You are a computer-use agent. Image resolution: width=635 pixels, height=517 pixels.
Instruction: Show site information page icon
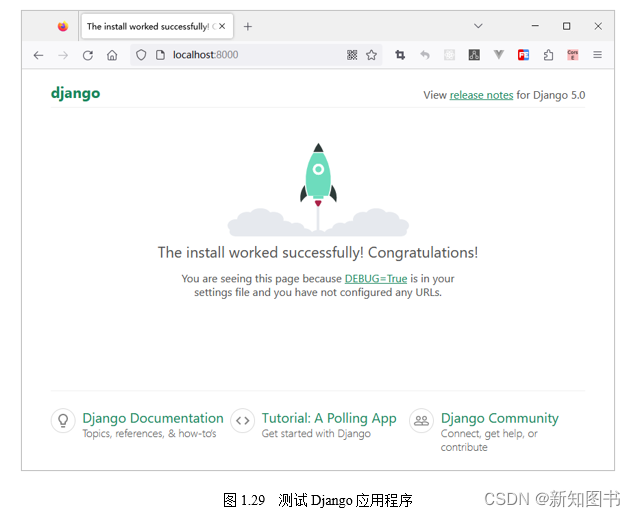point(160,55)
